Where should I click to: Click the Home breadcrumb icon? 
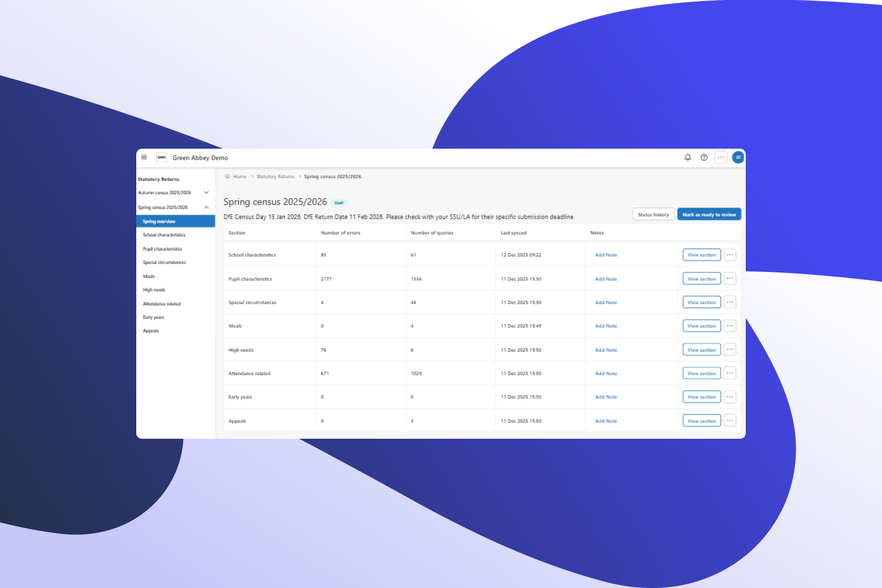point(228,176)
